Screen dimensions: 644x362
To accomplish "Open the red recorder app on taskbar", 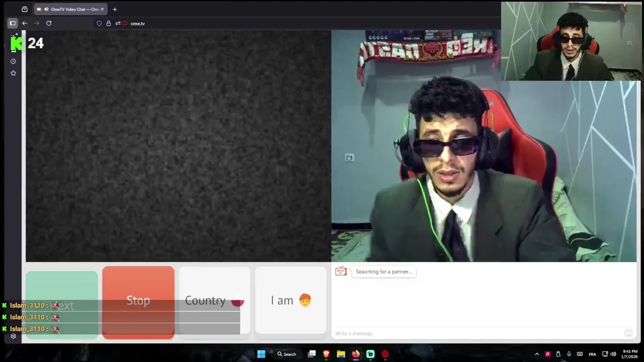I will point(385,354).
